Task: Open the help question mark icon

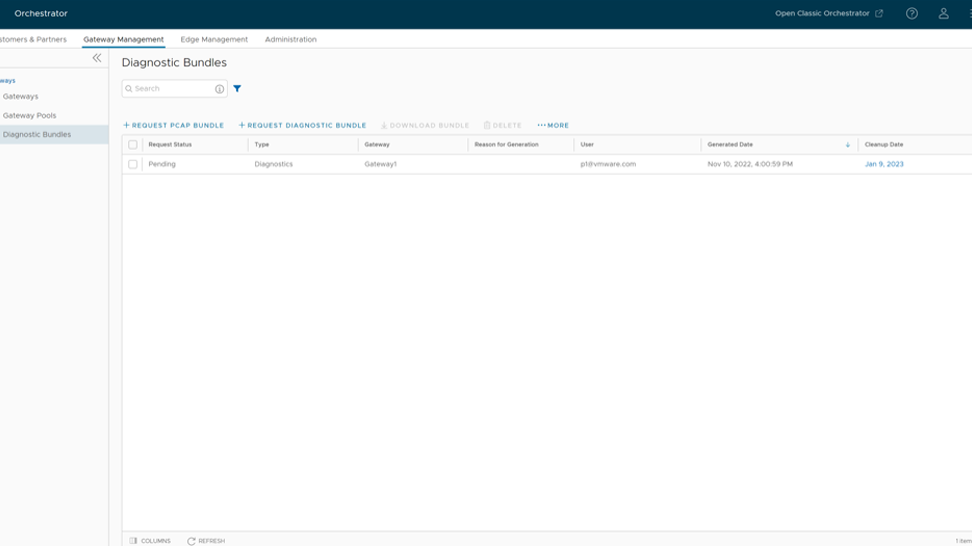Action: pos(911,14)
